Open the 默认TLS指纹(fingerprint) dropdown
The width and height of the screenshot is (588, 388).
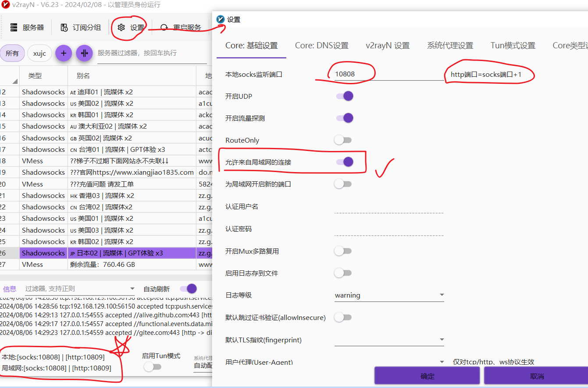click(x=389, y=340)
